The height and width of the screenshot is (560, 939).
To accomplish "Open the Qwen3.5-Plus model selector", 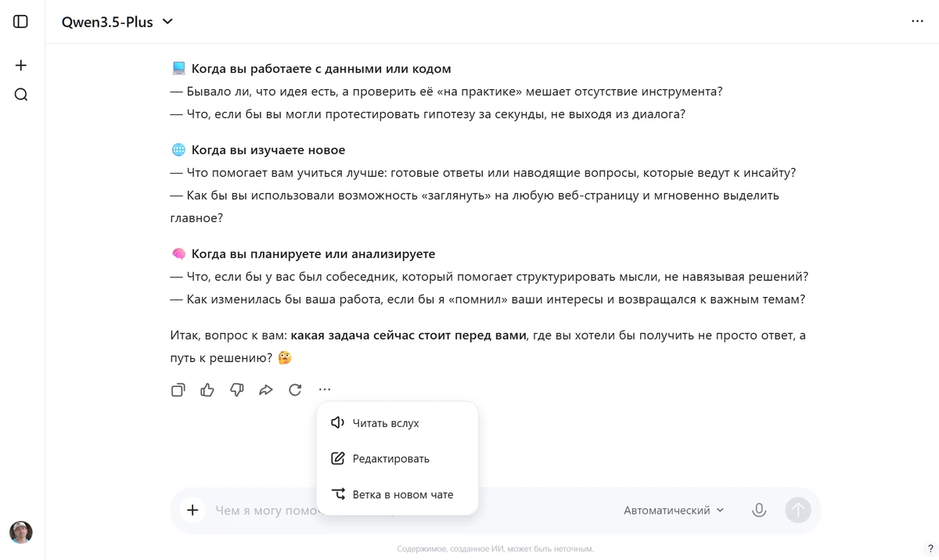I will click(116, 22).
